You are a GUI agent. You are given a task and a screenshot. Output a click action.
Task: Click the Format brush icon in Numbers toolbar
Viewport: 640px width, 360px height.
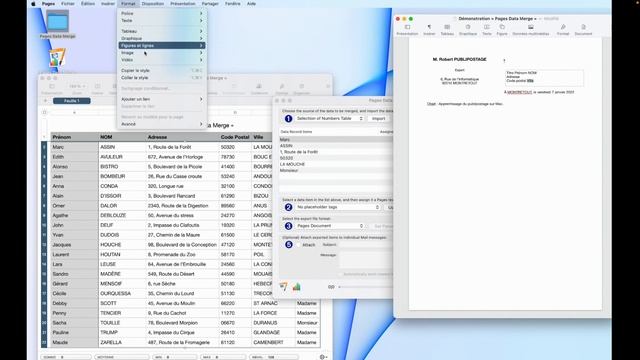point(282,87)
